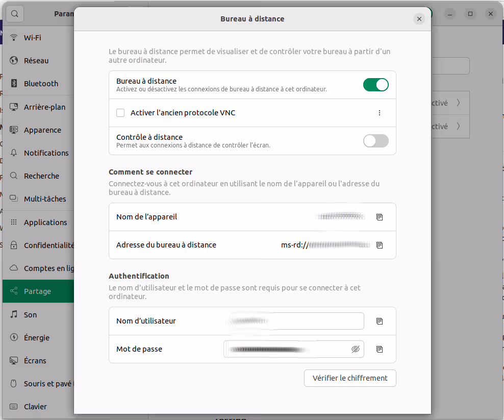Copy the username field value
This screenshot has width=504, height=420.
pyautogui.click(x=379, y=321)
